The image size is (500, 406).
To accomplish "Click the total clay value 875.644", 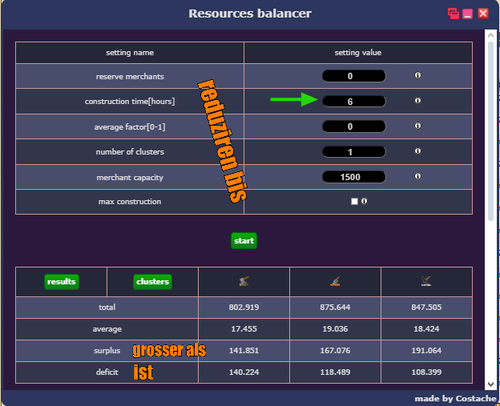I will [335, 307].
